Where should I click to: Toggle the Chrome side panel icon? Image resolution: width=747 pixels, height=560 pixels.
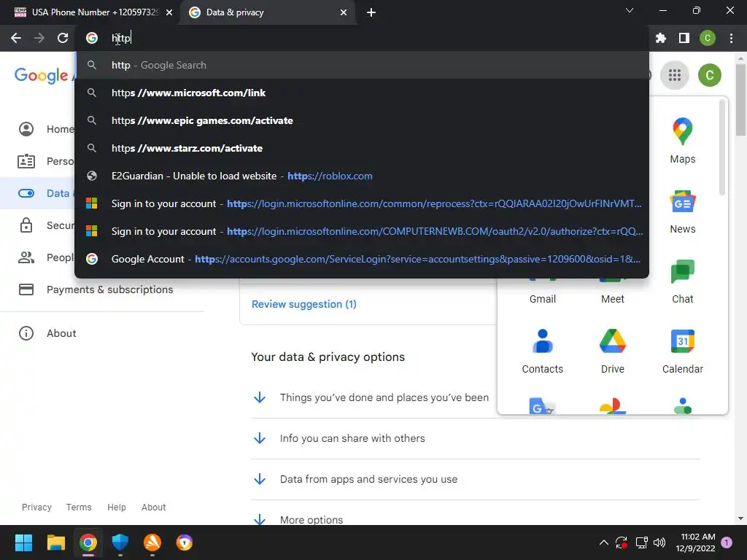pyautogui.click(x=684, y=38)
